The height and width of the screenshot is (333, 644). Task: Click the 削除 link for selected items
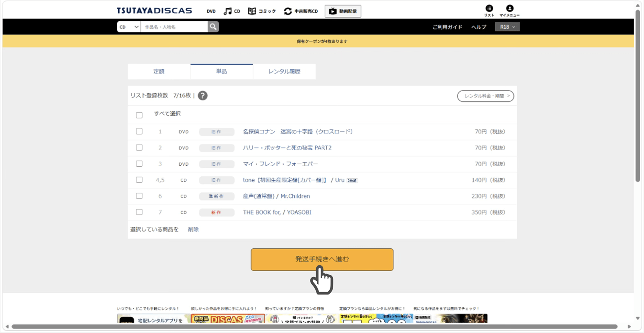(193, 229)
